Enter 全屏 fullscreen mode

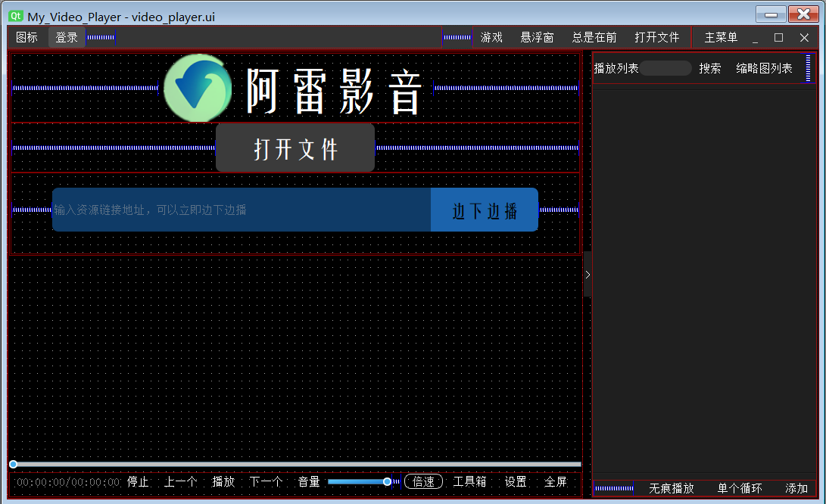click(x=555, y=482)
